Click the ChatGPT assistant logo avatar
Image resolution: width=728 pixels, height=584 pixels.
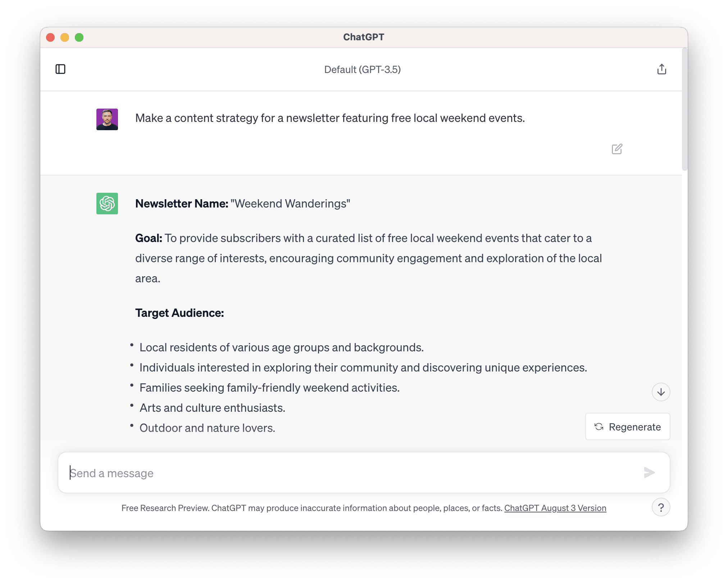tap(107, 204)
